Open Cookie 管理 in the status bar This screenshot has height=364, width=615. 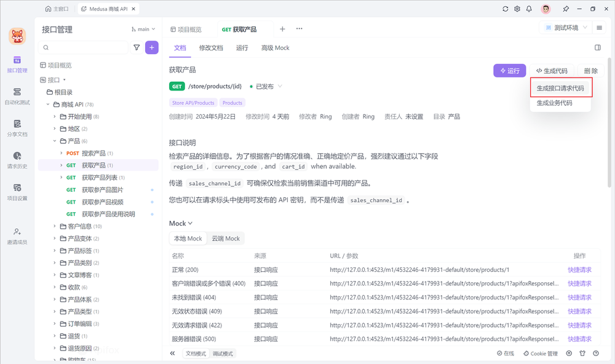(x=541, y=354)
